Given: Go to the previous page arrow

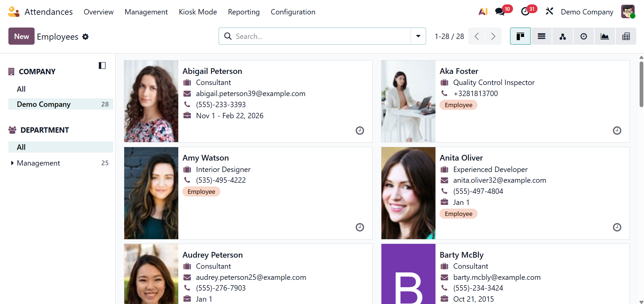Looking at the screenshot, I should tap(476, 36).
